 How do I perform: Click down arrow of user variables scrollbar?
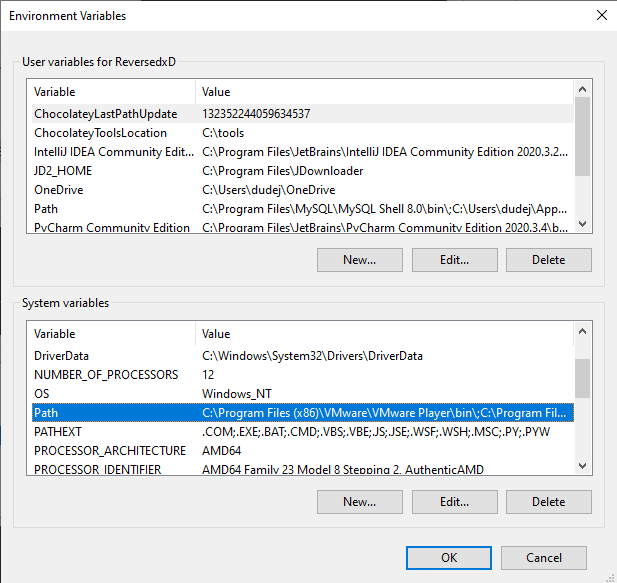(x=582, y=224)
